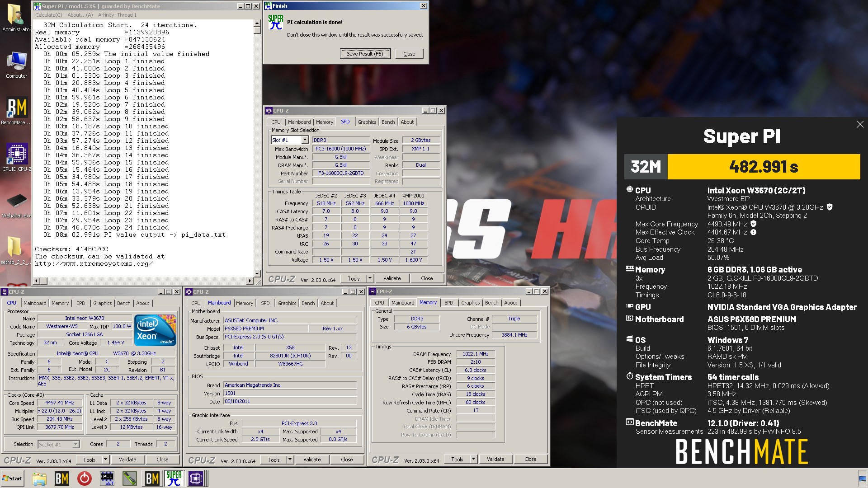Launch the CPUID CPU-Z desktop shortcut
Viewport: 868px width, 488px height.
pos(17,158)
